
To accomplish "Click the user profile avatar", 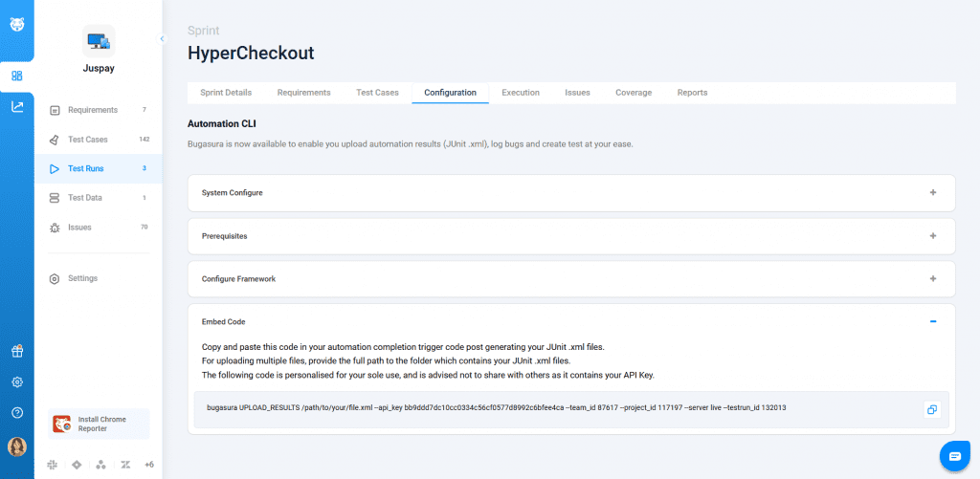I will (x=17, y=446).
